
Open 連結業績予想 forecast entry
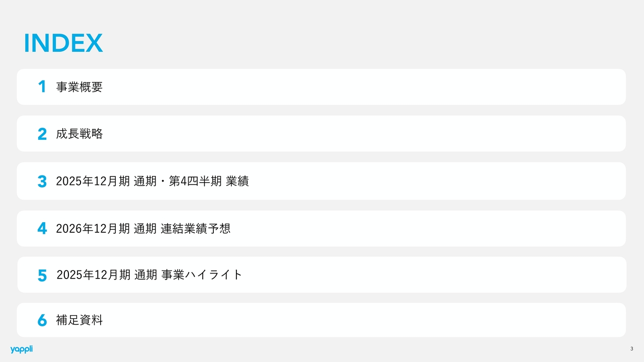[195, 229]
